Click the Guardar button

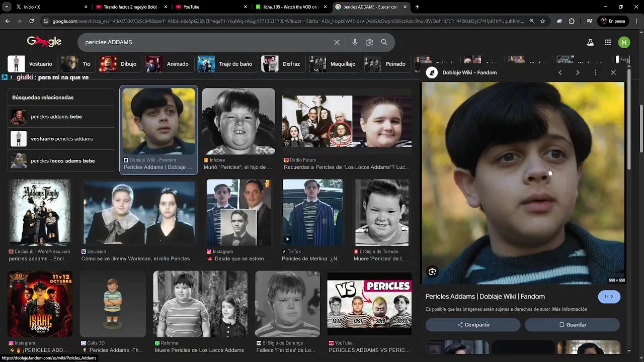pyautogui.click(x=572, y=325)
